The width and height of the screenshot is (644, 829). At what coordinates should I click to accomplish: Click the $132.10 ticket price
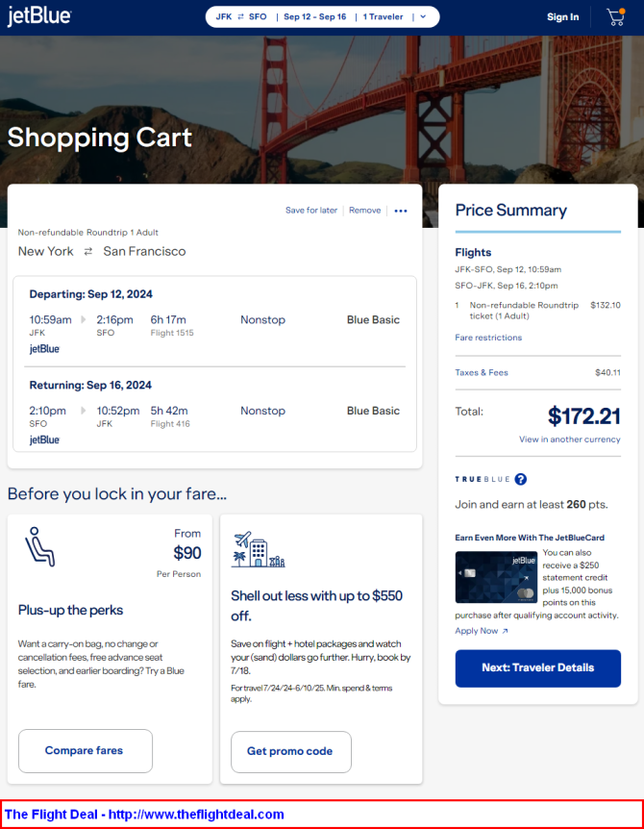point(606,306)
